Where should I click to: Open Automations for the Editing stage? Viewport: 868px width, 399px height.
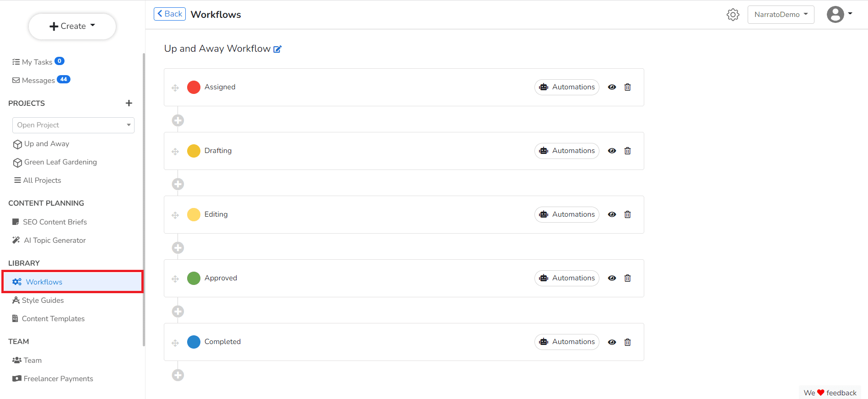point(566,214)
